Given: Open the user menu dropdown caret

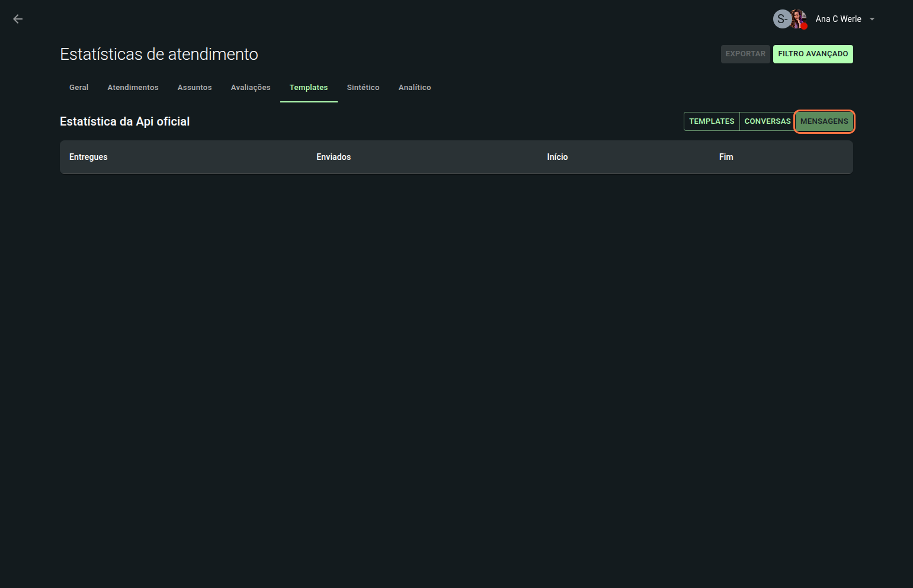Looking at the screenshot, I should tap(872, 19).
